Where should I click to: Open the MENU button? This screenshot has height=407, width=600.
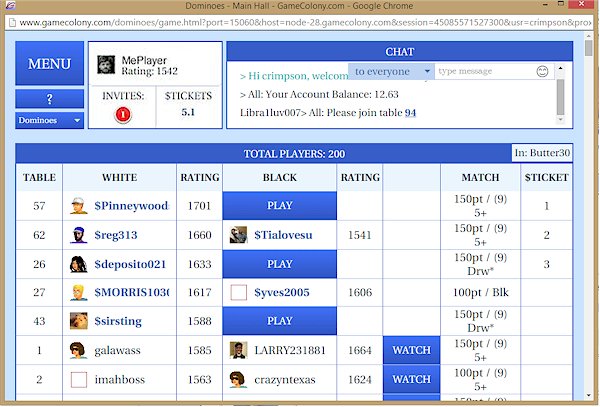[49, 63]
